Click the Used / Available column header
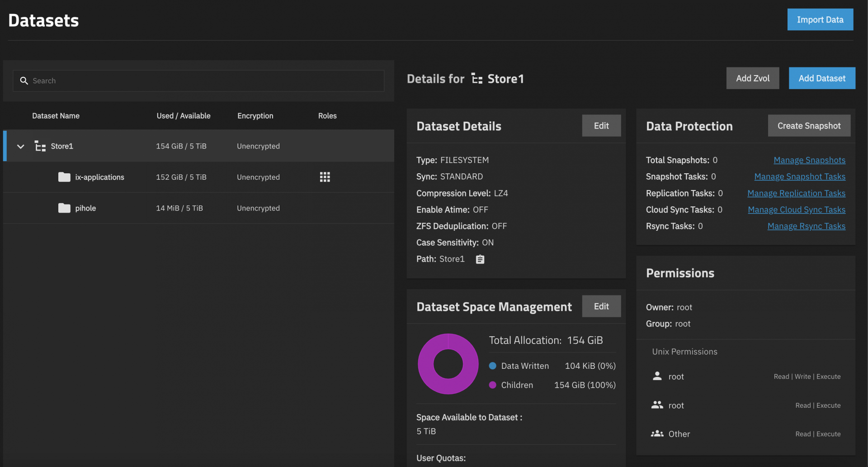The height and width of the screenshot is (467, 868). pos(184,116)
